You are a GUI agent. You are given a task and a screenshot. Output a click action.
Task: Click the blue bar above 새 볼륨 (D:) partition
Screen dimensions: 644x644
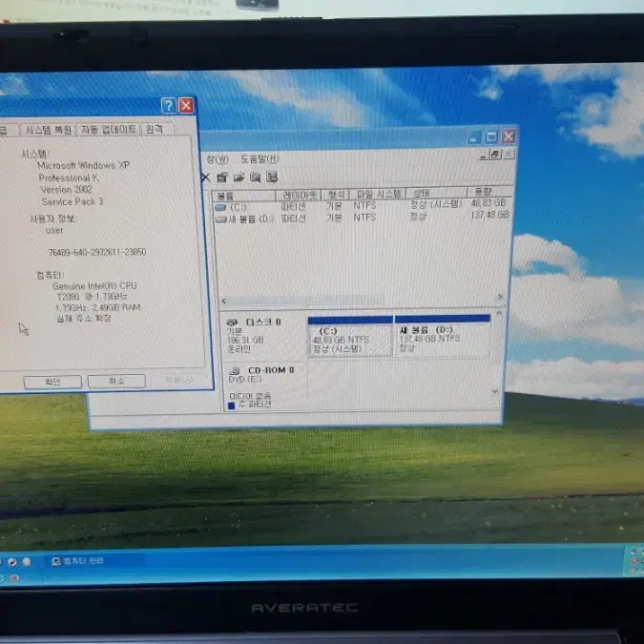coord(443,319)
